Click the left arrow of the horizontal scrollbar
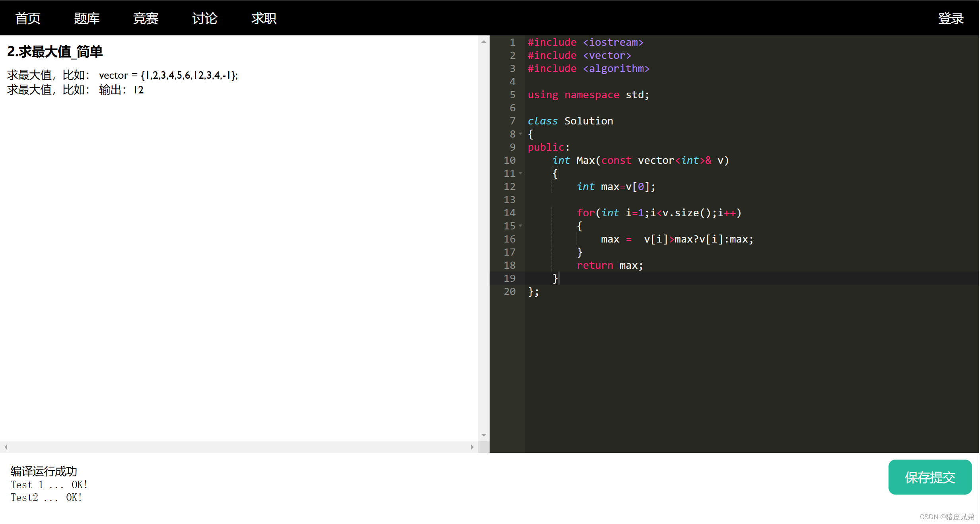The height and width of the screenshot is (524, 980). pyautogui.click(x=6, y=447)
